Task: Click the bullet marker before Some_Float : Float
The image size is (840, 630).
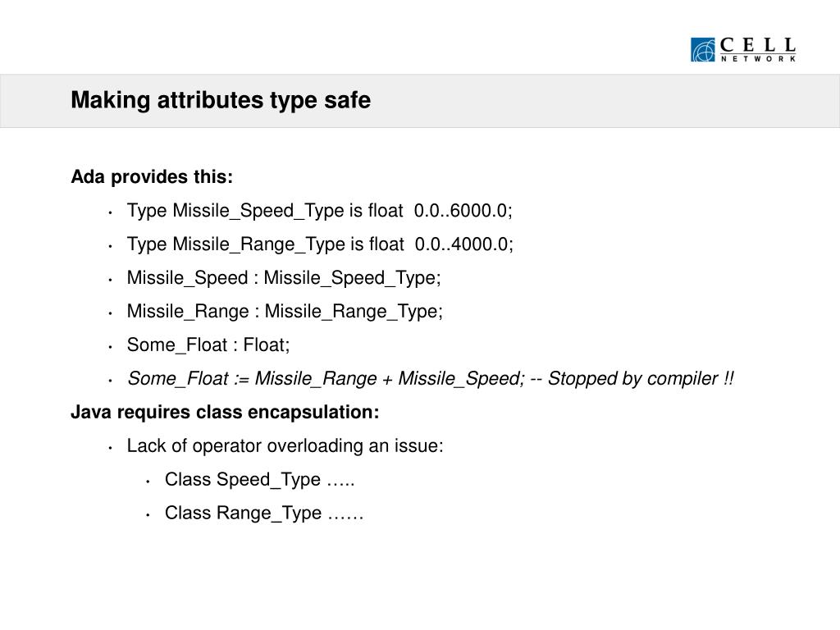Action: pos(110,348)
